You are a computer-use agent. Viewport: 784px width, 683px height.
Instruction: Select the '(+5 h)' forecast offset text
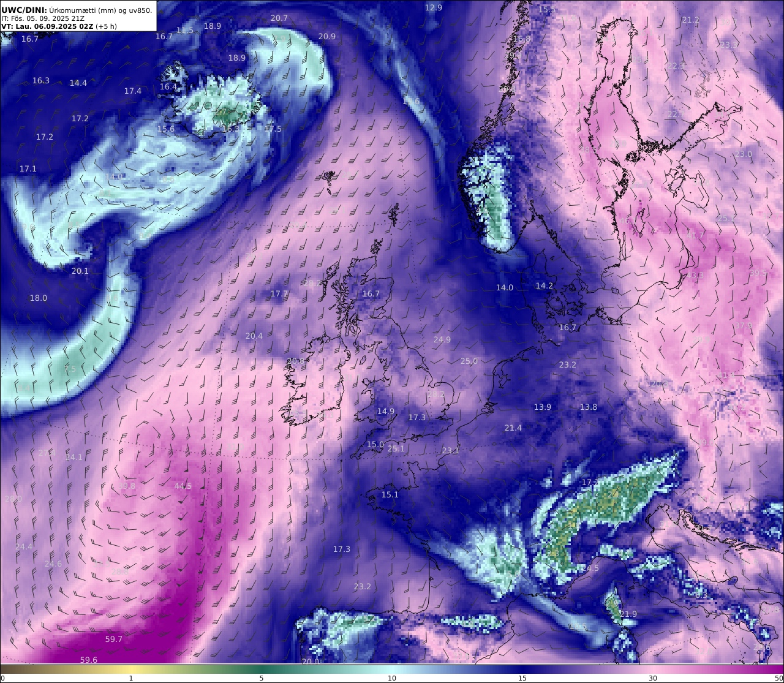[x=107, y=26]
